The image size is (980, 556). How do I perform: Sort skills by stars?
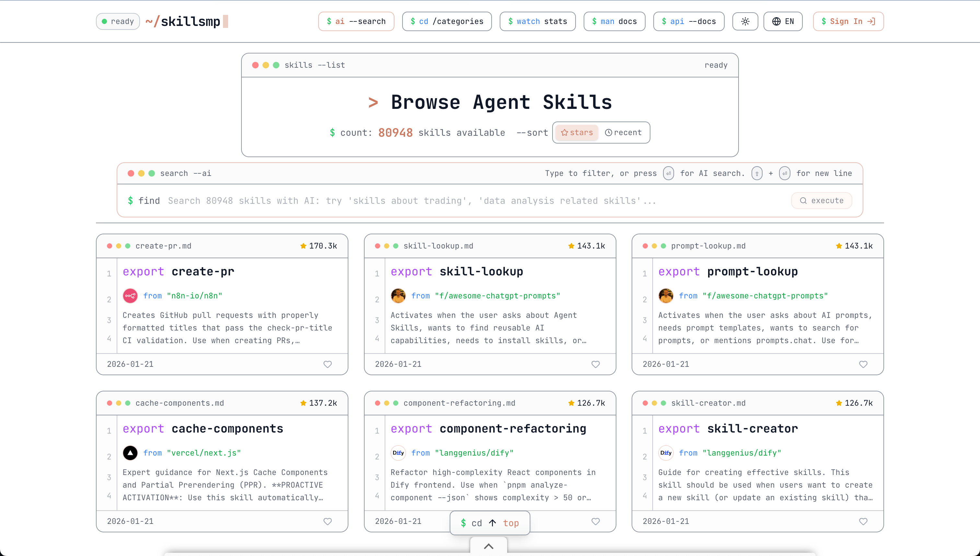pyautogui.click(x=577, y=133)
